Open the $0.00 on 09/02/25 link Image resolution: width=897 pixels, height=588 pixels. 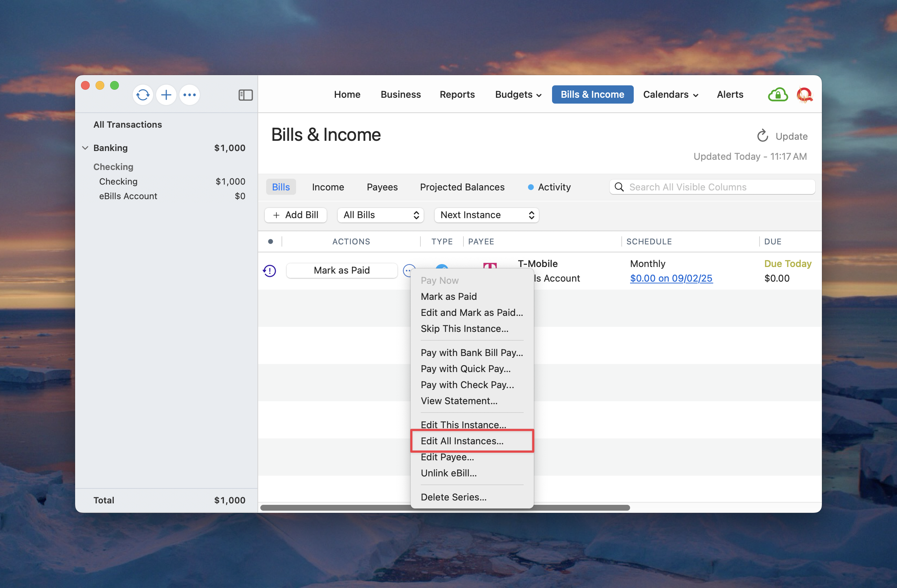click(x=671, y=278)
